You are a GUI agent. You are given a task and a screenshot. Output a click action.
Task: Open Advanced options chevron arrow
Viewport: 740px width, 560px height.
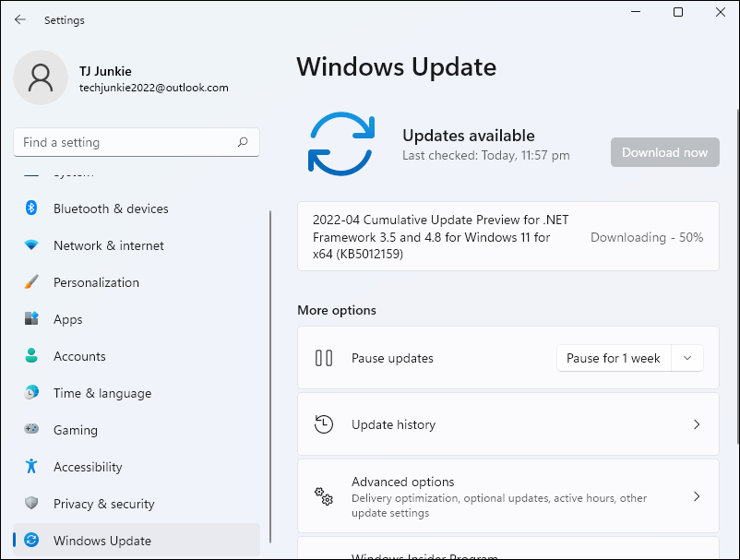(x=697, y=496)
